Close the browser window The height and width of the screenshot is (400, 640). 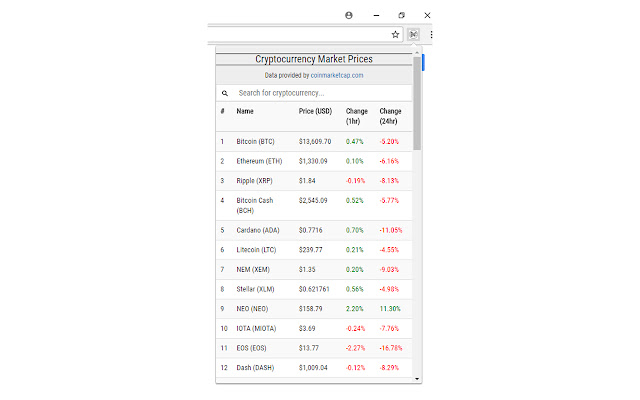pos(427,15)
